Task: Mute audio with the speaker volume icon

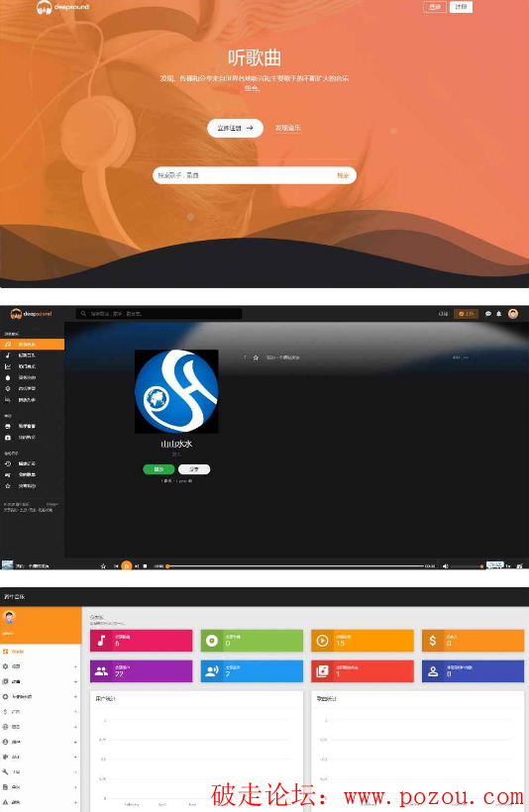Action: tap(445, 566)
